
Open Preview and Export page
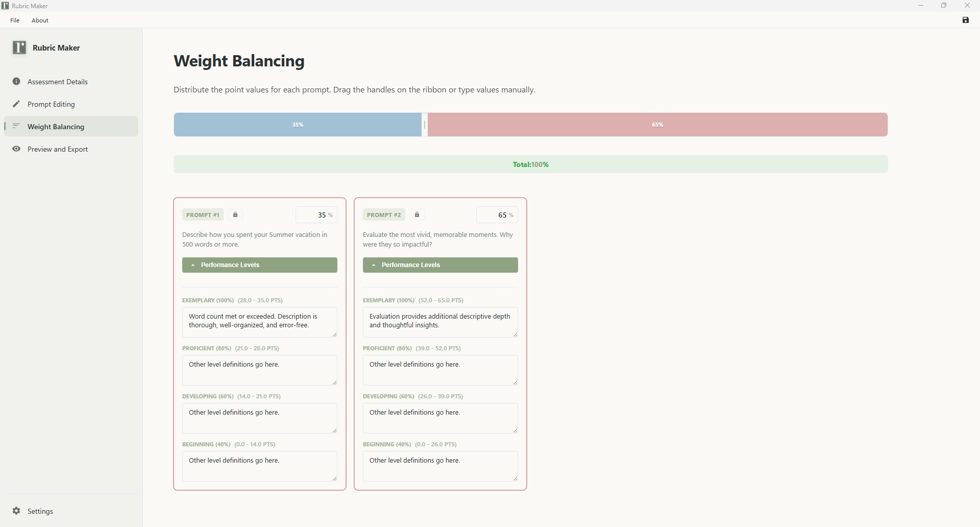click(71, 149)
